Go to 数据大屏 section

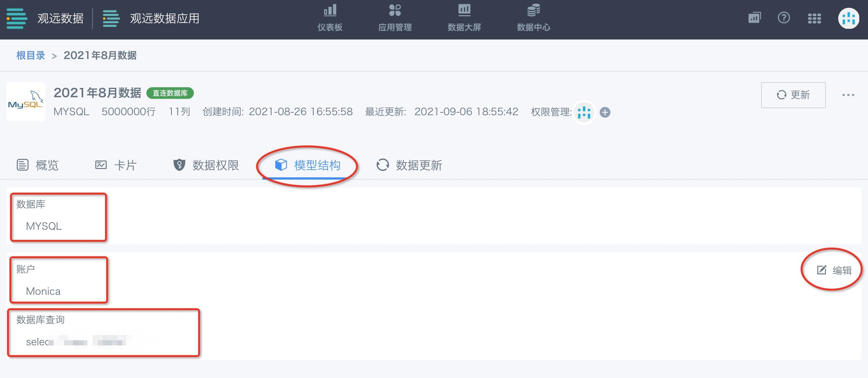click(x=464, y=18)
